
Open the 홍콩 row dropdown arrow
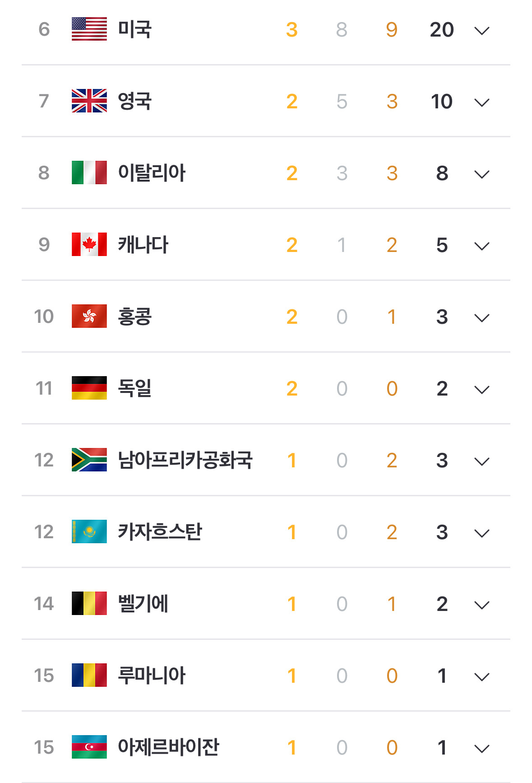pos(481,318)
